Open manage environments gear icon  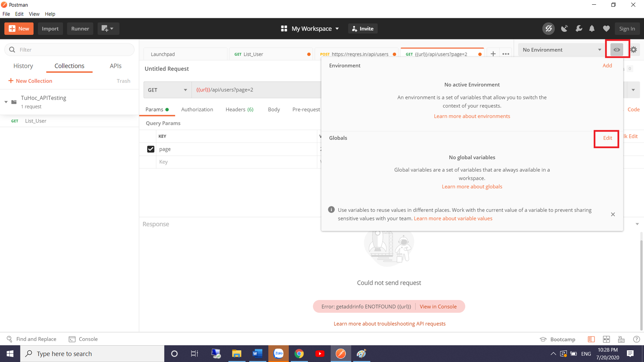click(x=633, y=50)
